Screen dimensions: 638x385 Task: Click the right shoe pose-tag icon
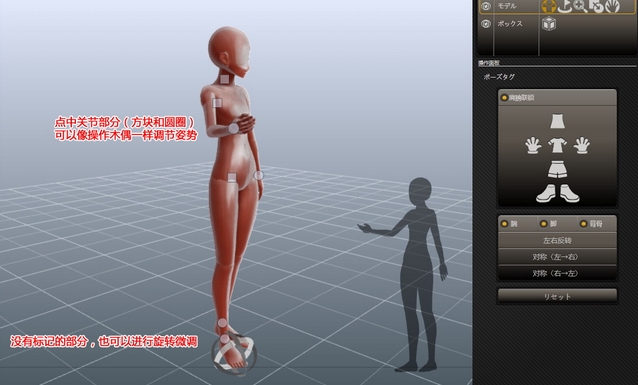pyautogui.click(x=570, y=194)
